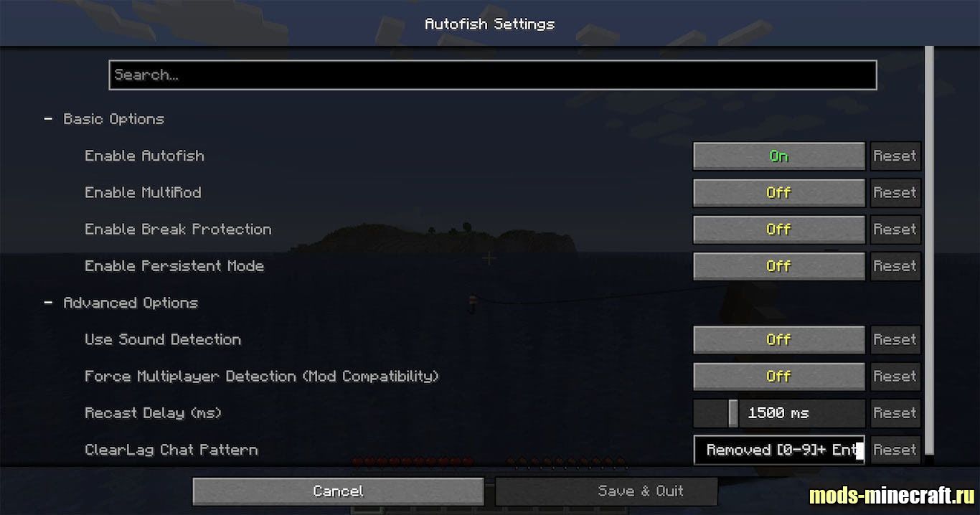Reset the Enable Persistent Mode option

pos(895,265)
